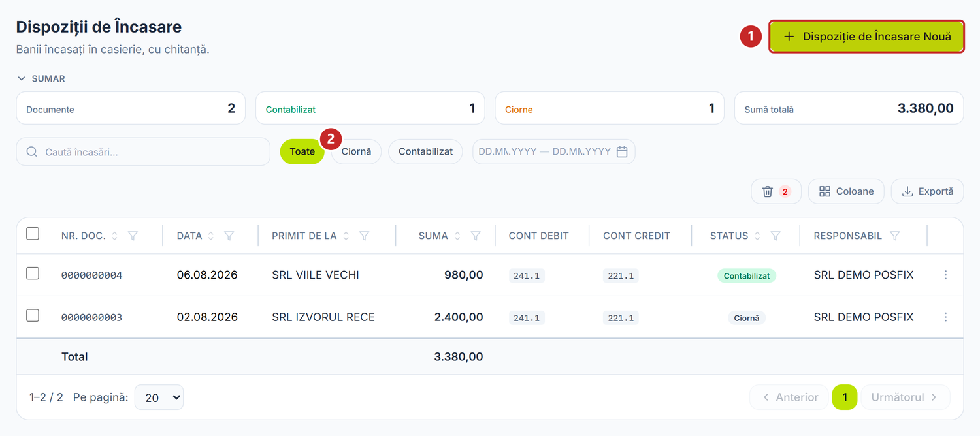The image size is (980, 436).
Task: Select the Ciornă filter tab
Action: click(356, 151)
